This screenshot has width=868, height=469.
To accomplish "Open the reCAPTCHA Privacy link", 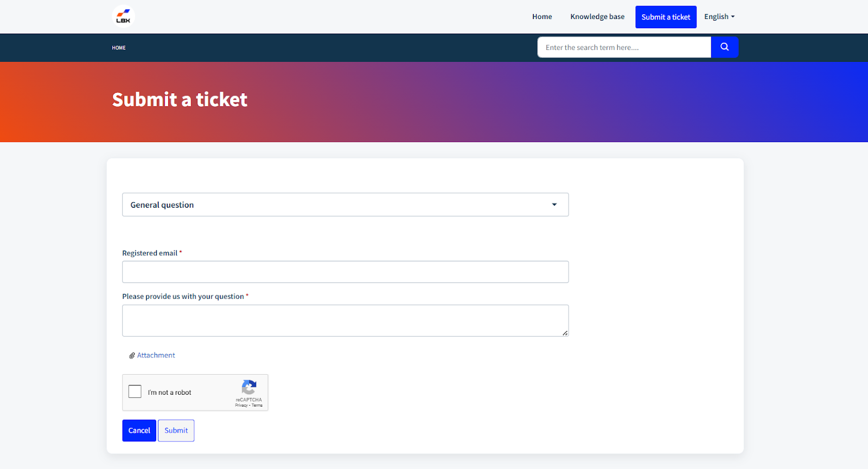I will (241, 406).
